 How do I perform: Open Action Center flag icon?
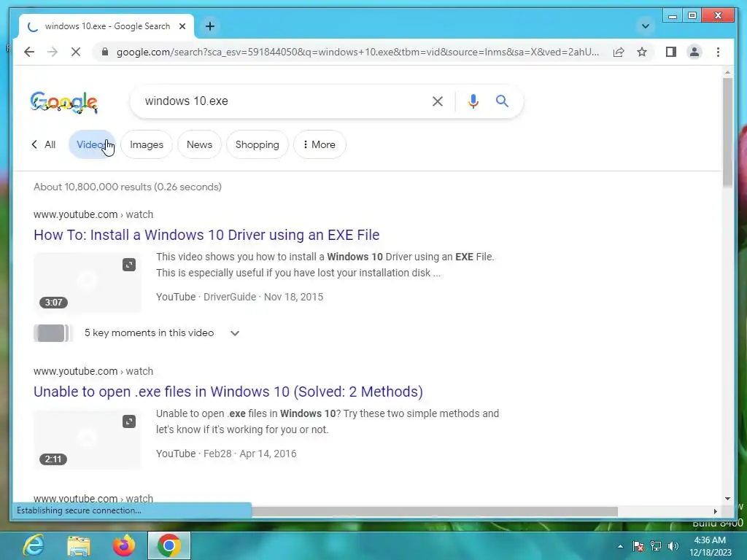638,546
